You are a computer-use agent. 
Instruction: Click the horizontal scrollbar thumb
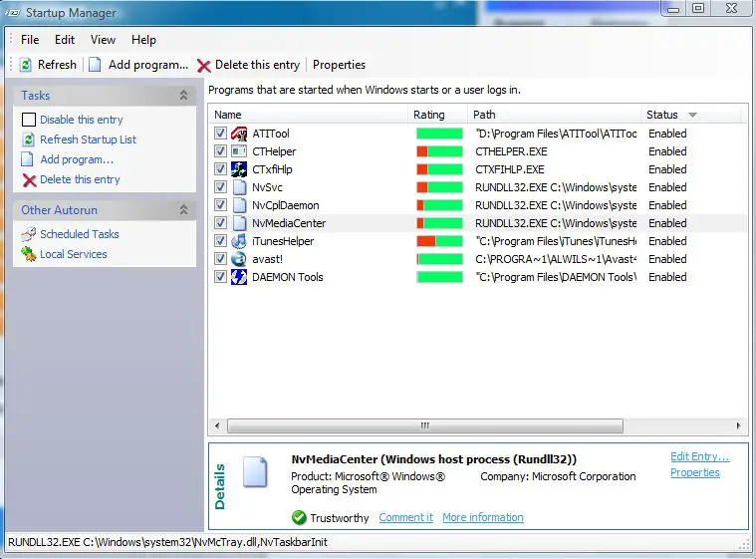(424, 425)
